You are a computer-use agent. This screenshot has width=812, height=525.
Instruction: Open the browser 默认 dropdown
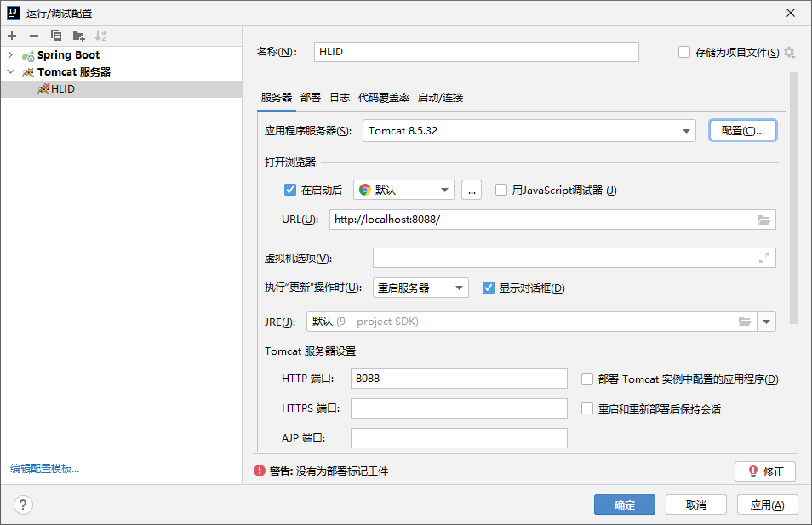pyautogui.click(x=403, y=190)
